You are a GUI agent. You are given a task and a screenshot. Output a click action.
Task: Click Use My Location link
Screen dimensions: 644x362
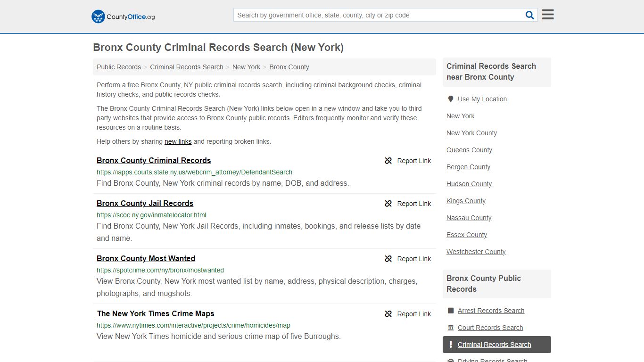click(482, 99)
